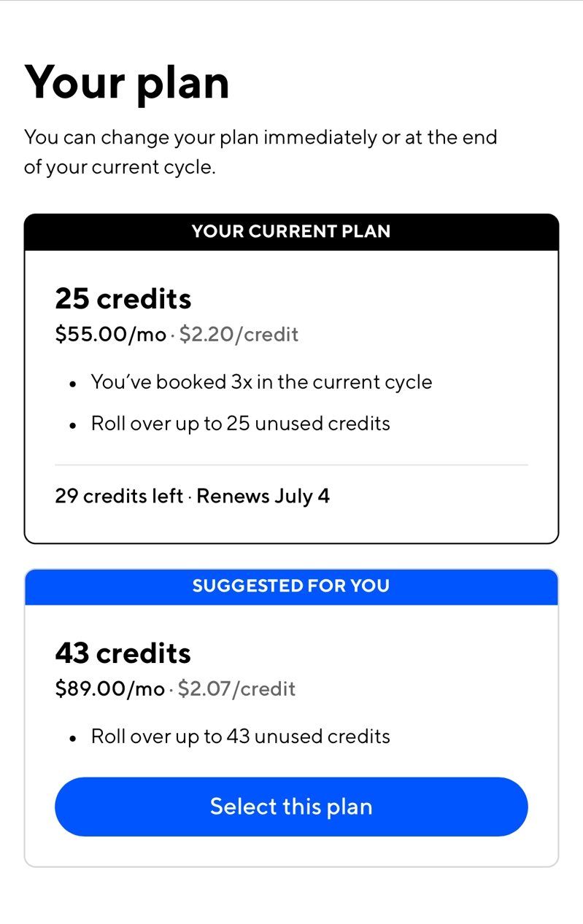This screenshot has width=583, height=924.
Task: Click the $55.00/mo price text
Action: [x=111, y=335]
